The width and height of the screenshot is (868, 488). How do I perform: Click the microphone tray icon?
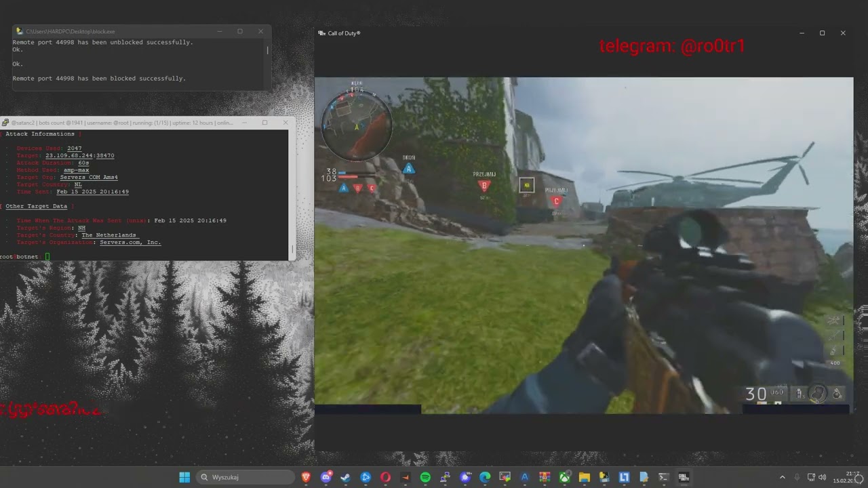pyautogui.click(x=797, y=477)
